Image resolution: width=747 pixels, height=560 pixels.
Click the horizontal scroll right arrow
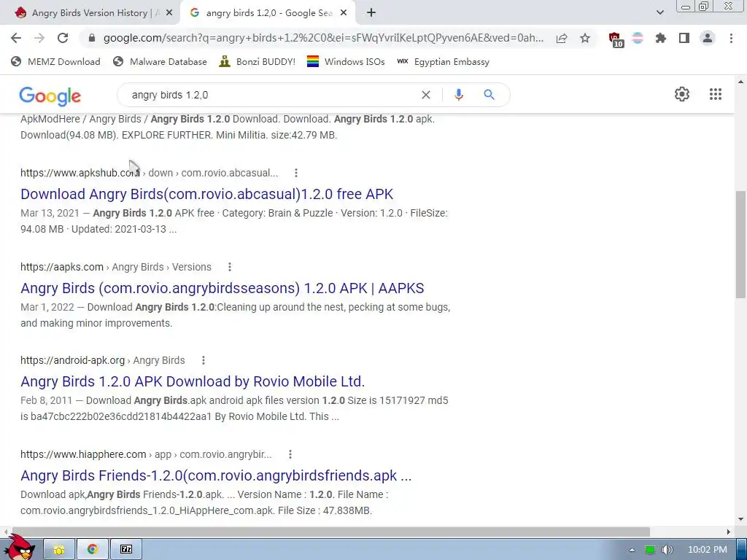[729, 532]
